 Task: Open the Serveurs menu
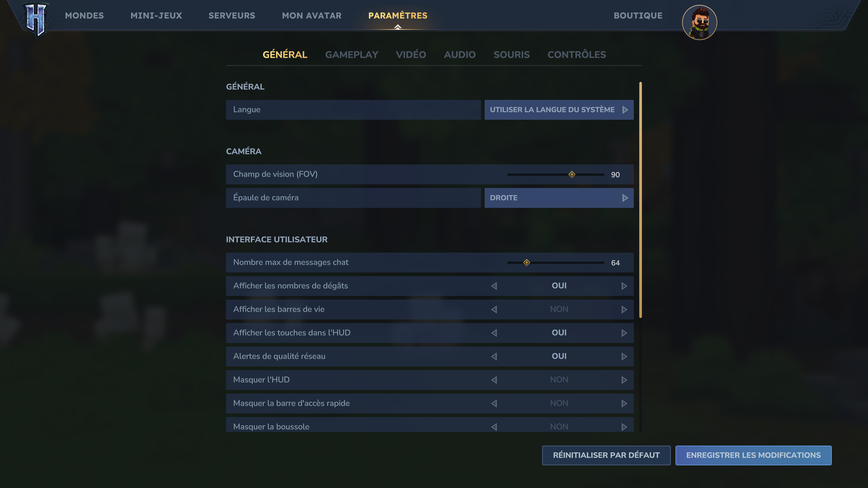231,15
